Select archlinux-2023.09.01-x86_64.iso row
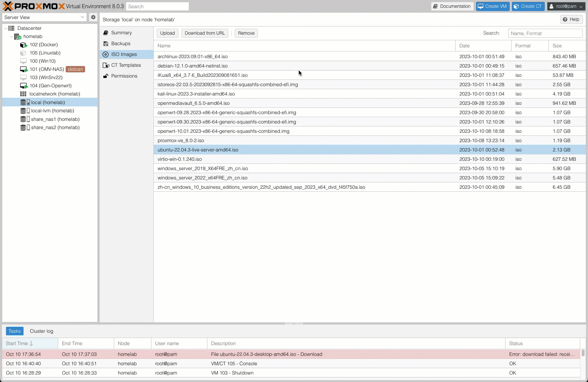This screenshot has height=382, width=588. coord(369,57)
